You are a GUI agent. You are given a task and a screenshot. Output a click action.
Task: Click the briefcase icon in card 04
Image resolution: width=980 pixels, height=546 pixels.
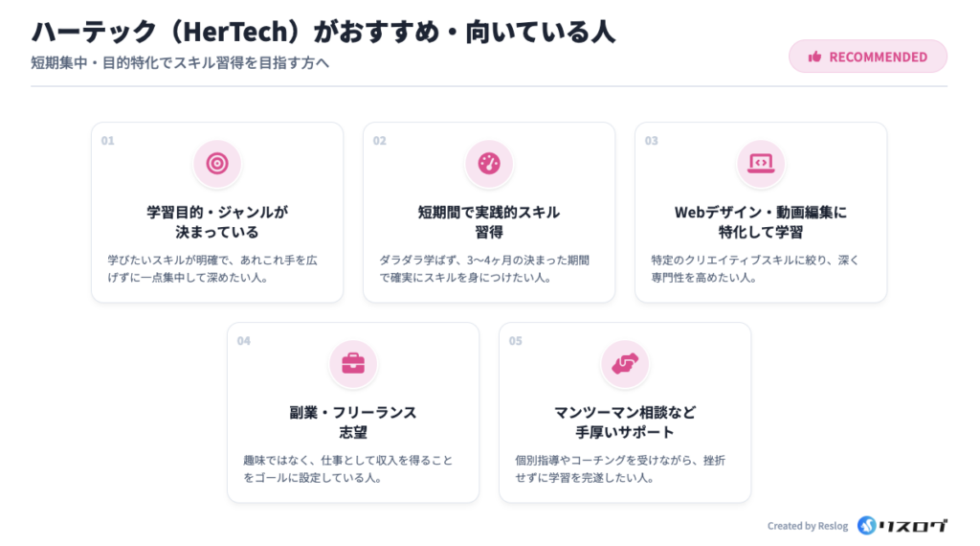point(353,364)
